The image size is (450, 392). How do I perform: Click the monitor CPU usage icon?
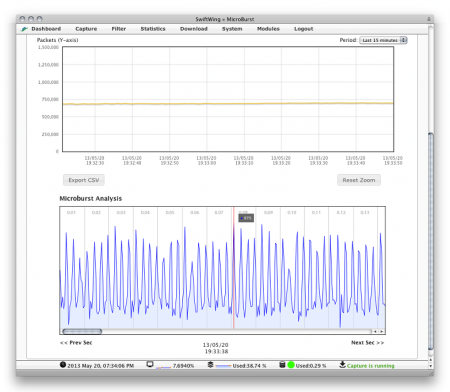150,364
